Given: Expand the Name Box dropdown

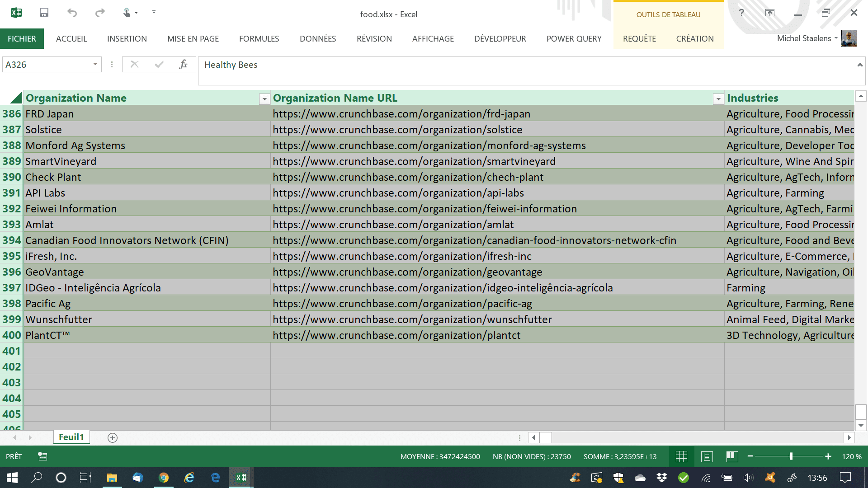Looking at the screenshot, I should (x=95, y=64).
